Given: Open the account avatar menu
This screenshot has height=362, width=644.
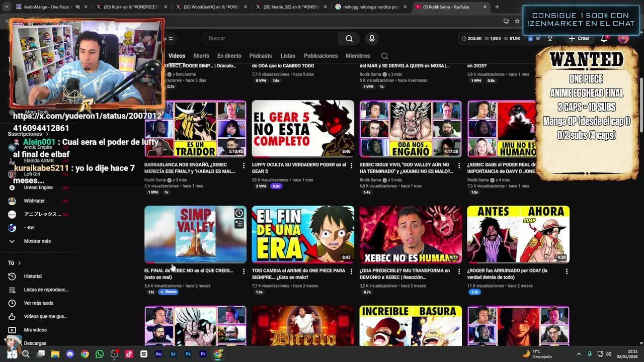Looking at the screenshot, I should coord(623,39).
